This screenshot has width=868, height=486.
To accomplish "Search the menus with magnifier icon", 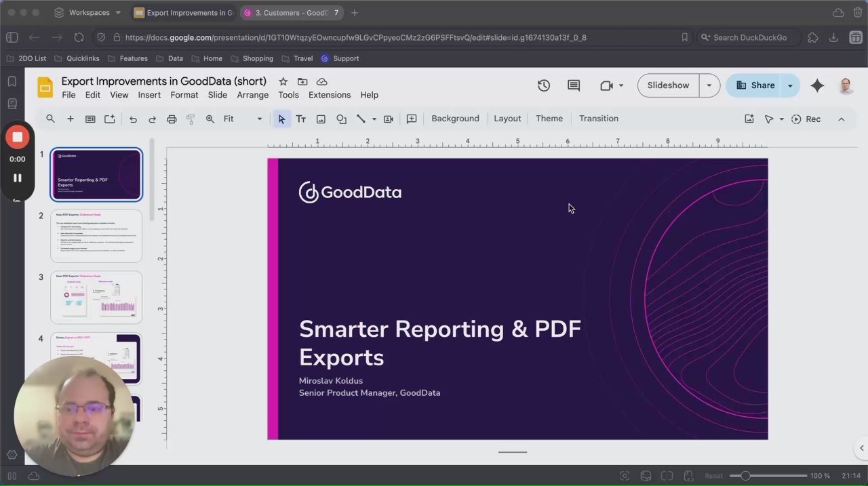I will 50,119.
